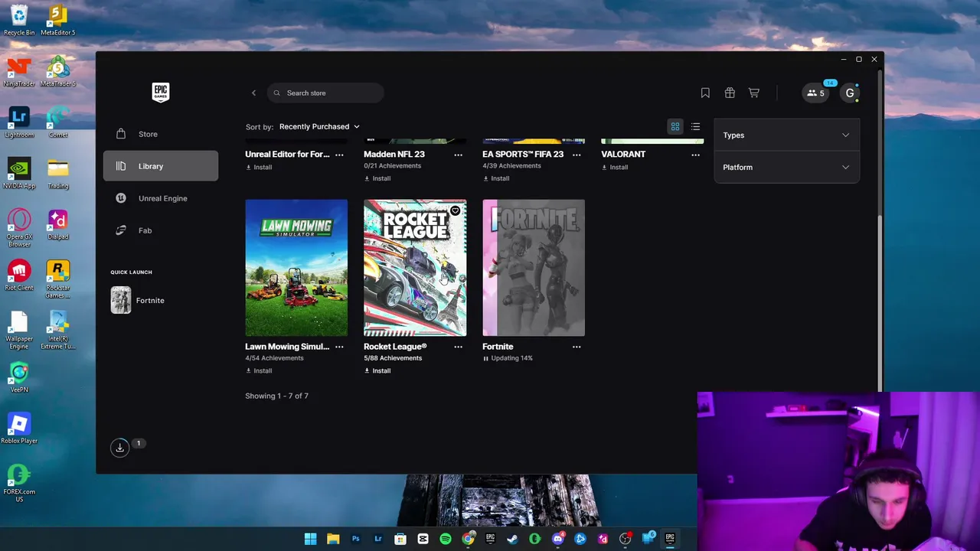Click '4/54 Achievements' under Lawn Mowing Simulator
Image resolution: width=980 pixels, height=551 pixels.
pyautogui.click(x=274, y=358)
